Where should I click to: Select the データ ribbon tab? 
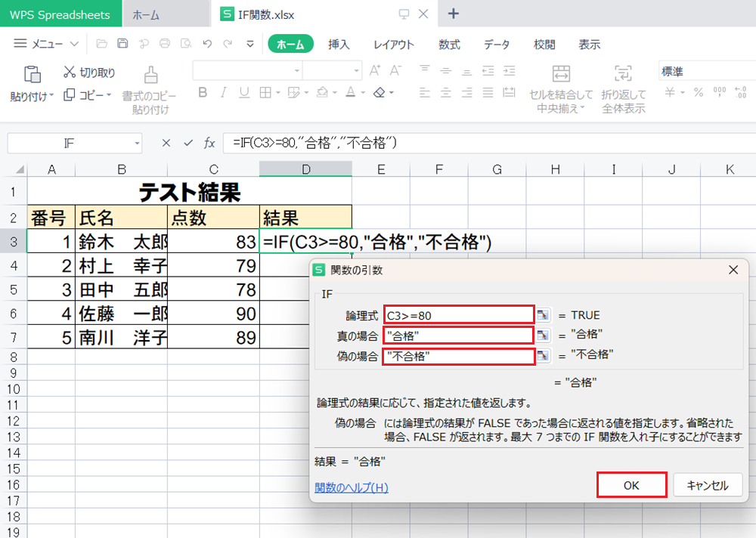point(497,45)
